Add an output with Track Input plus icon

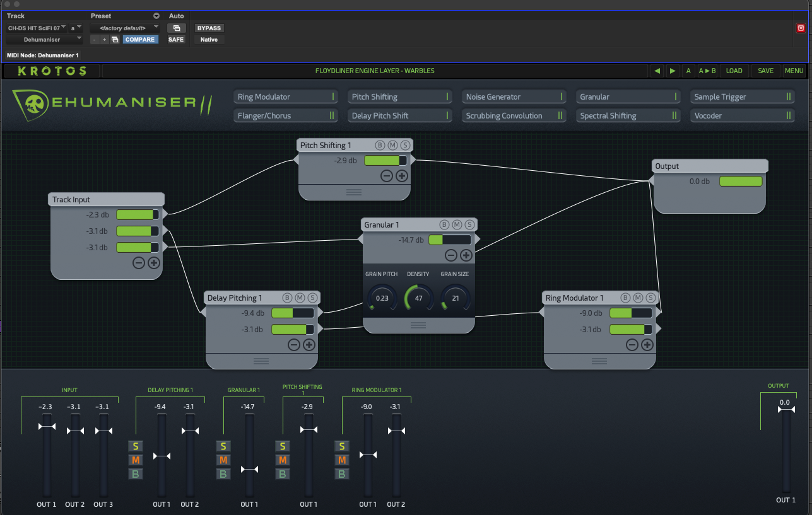click(x=153, y=263)
